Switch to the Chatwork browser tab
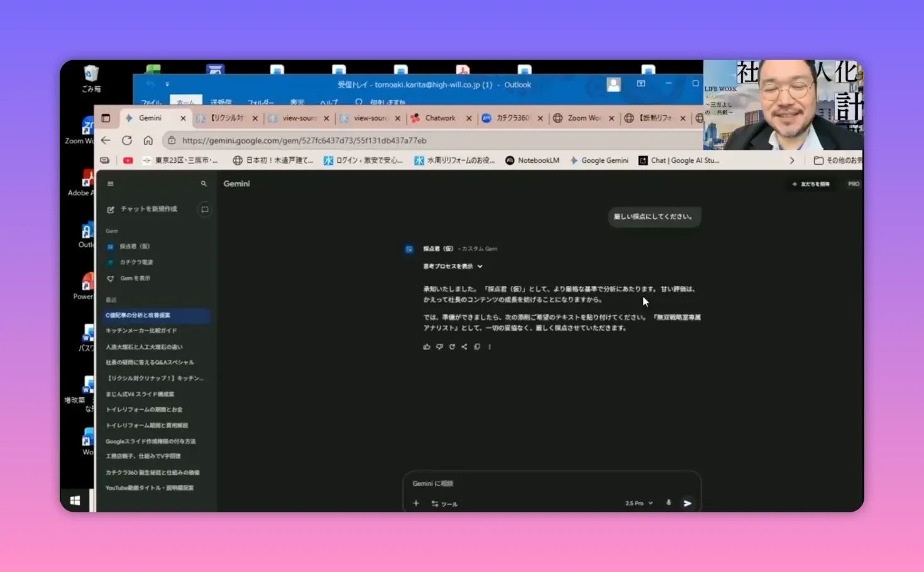Screen dimensions: 924x572 [440, 118]
